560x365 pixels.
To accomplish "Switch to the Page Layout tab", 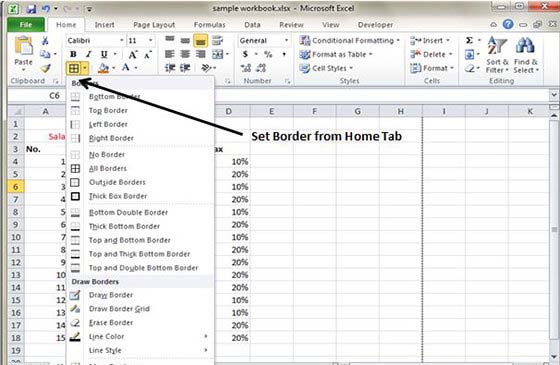I will pyautogui.click(x=154, y=25).
